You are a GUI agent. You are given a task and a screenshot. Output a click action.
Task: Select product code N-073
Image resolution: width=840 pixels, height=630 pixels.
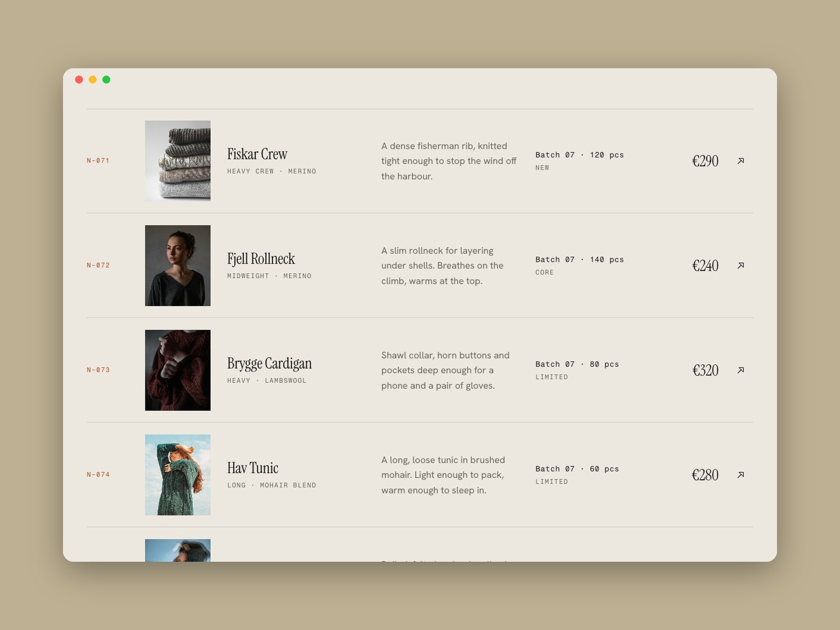[98, 370]
